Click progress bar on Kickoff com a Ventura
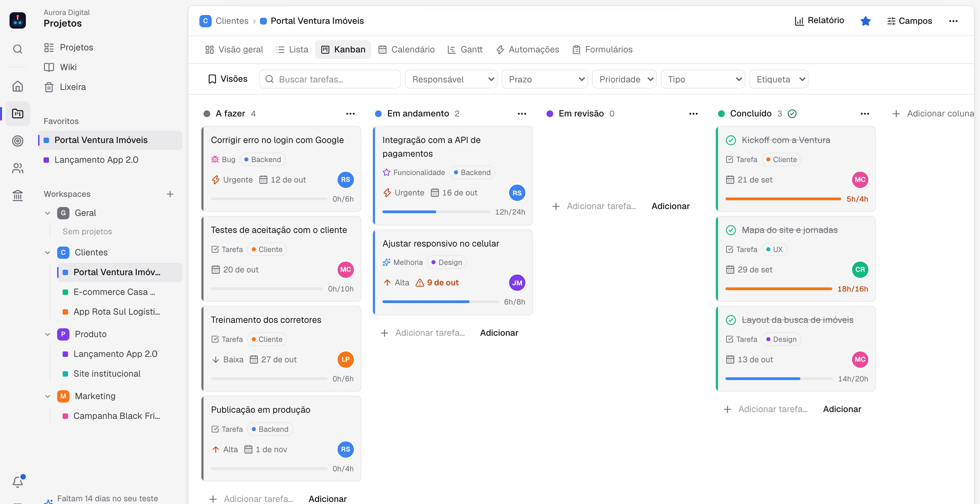This screenshot has height=504, width=980. tap(783, 199)
